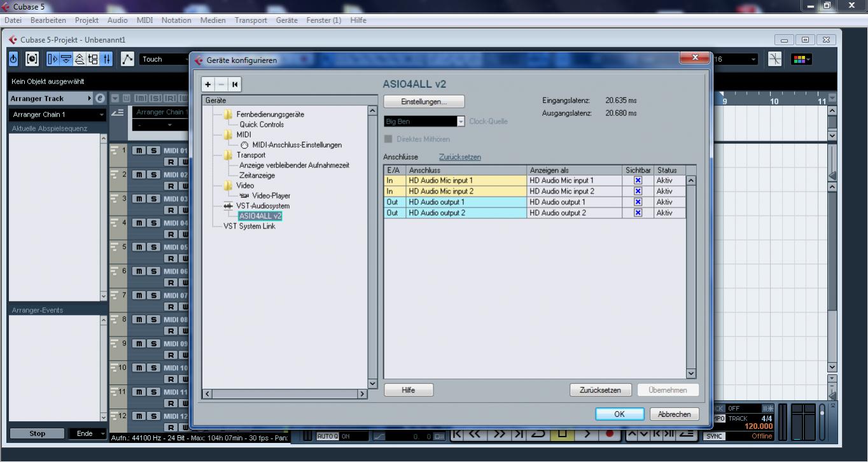Select MIDI-Anschluss-Einstellungen tree item
This screenshot has height=462, width=868.
click(x=297, y=145)
